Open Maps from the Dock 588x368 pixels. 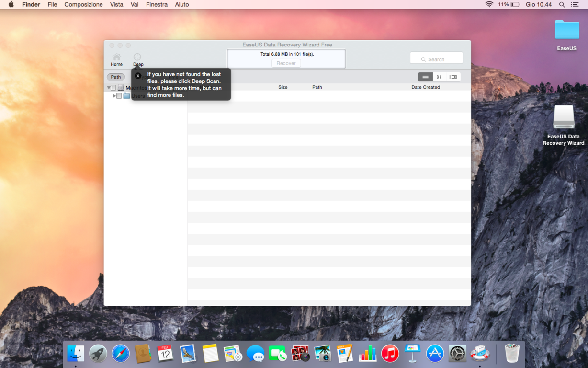click(x=233, y=354)
